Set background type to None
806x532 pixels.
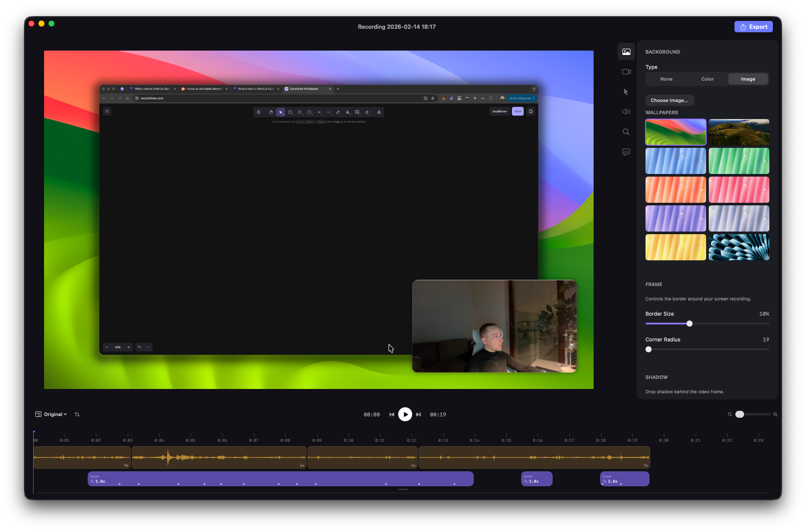click(x=666, y=79)
